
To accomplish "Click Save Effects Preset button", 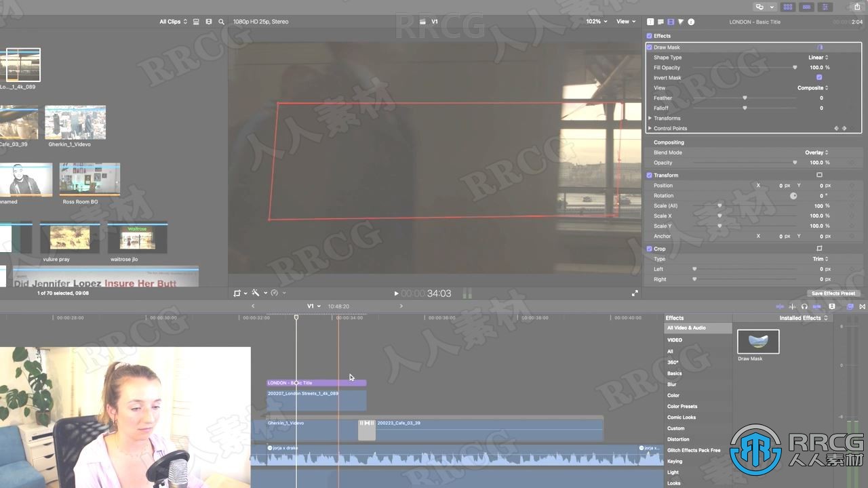I will coord(833,293).
